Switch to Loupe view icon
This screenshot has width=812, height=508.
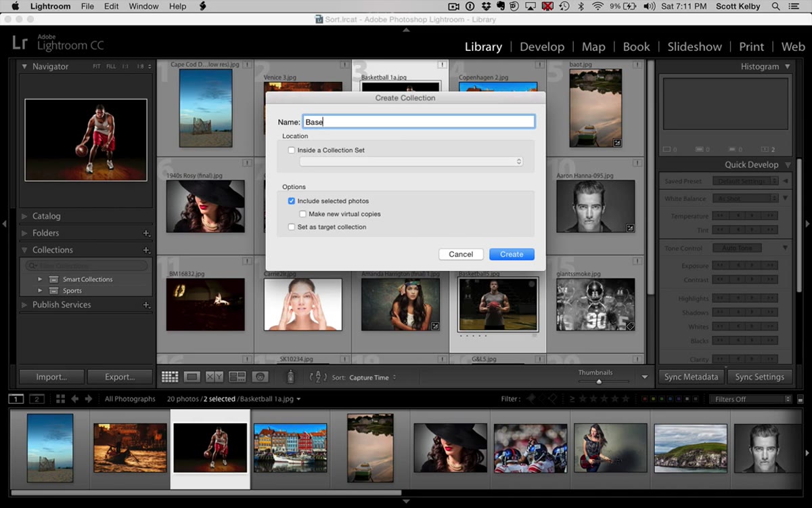click(192, 377)
